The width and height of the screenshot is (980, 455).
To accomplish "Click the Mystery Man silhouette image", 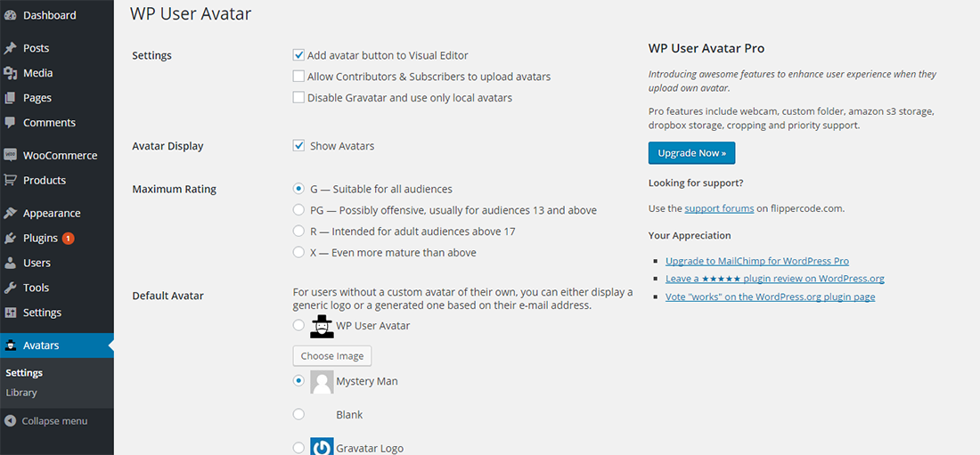I will (322, 382).
